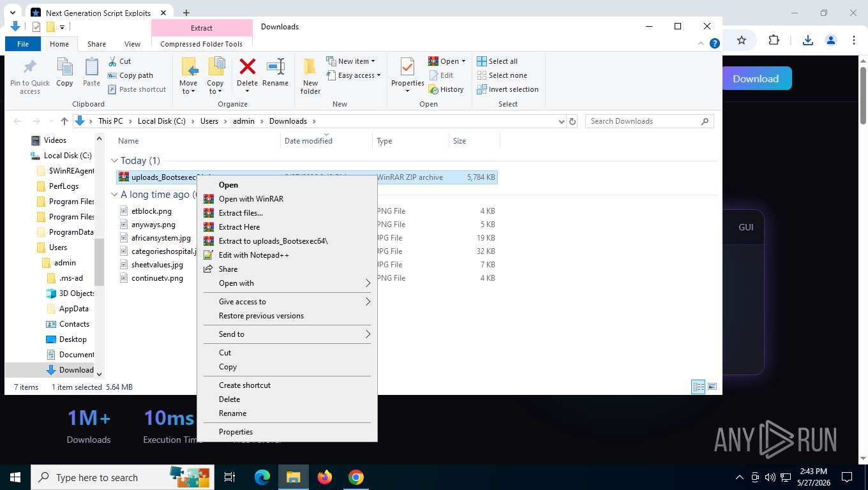Choose Properties in context menu

coord(287,432)
